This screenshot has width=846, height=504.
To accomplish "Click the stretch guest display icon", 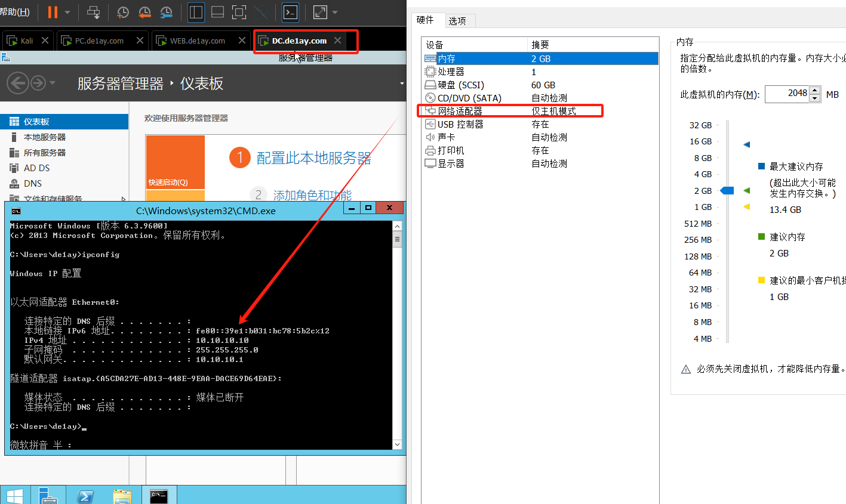I will (320, 12).
